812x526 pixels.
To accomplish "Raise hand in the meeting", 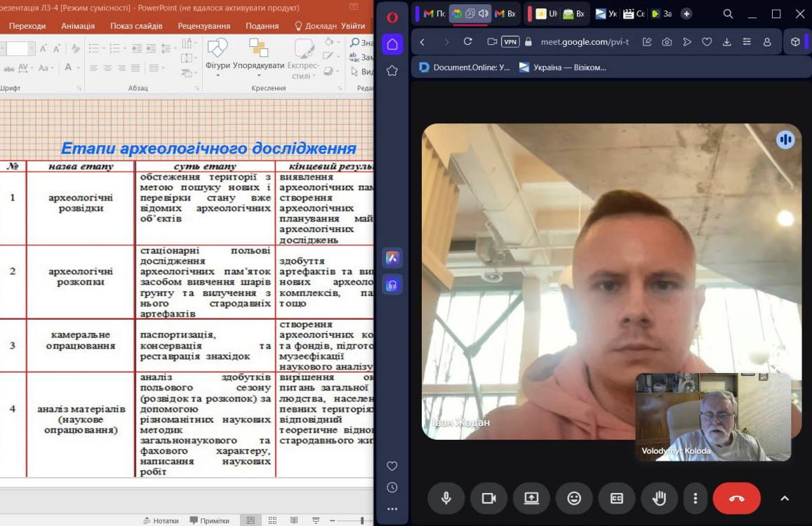I will click(x=659, y=498).
